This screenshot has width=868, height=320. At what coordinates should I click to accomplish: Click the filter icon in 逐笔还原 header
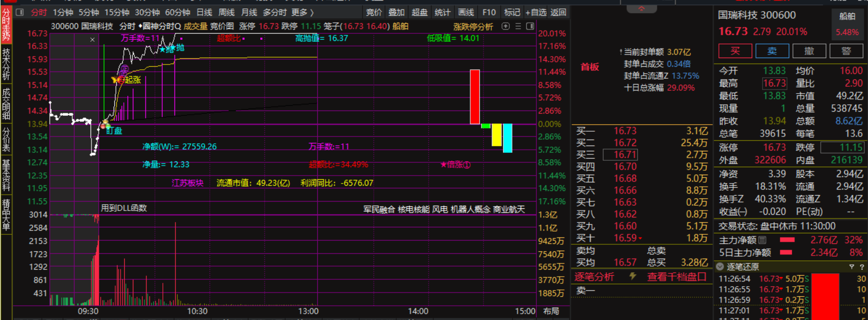(852, 267)
